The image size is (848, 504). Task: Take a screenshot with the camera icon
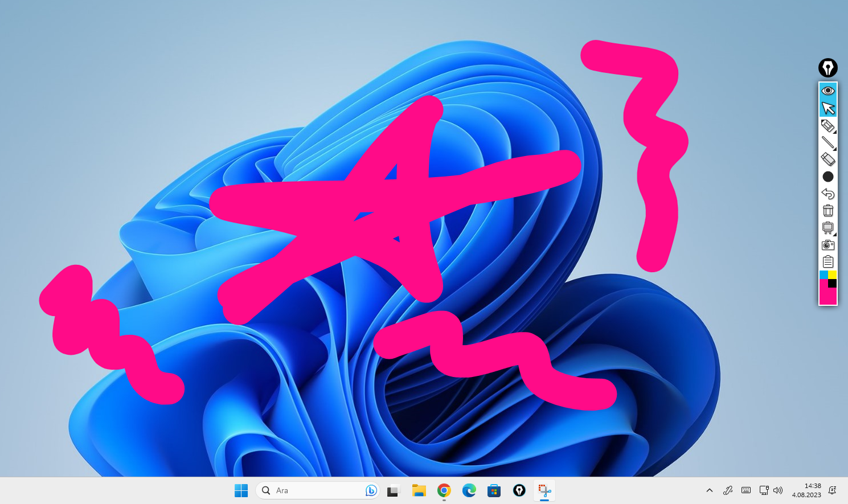[x=828, y=245]
